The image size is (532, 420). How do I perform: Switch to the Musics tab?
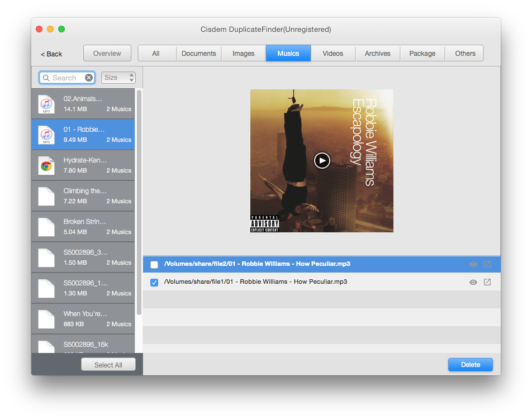(288, 54)
